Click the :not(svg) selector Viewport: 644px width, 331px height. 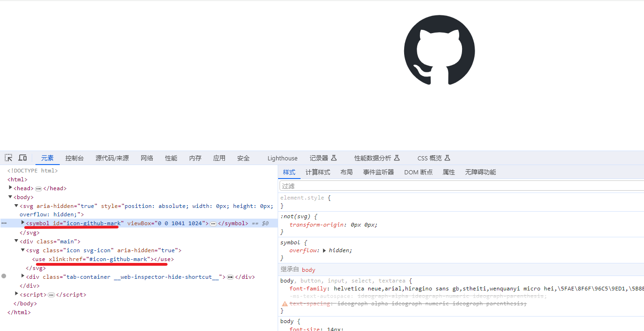coord(296,216)
